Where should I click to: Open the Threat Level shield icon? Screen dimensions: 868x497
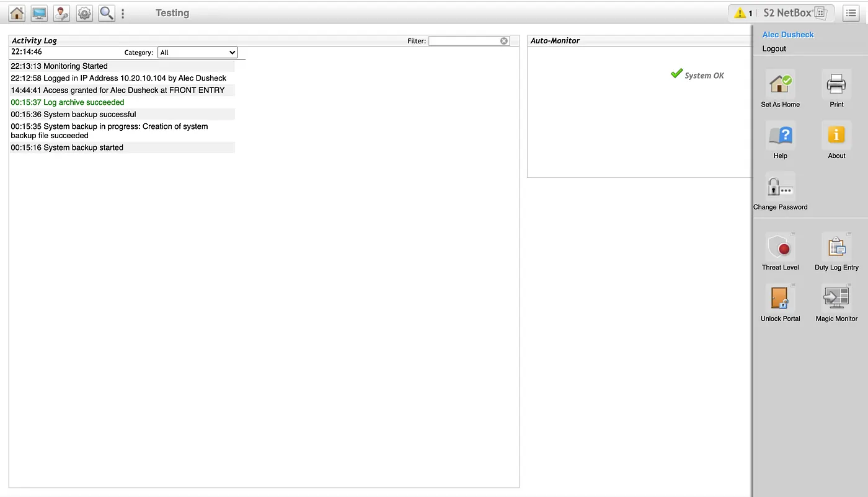click(780, 247)
